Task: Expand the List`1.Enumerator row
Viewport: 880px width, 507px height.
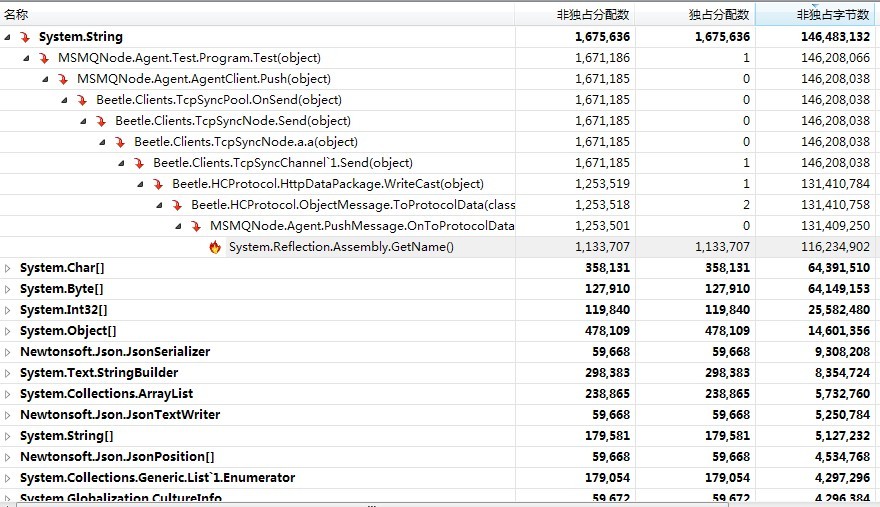Action: click(7, 478)
